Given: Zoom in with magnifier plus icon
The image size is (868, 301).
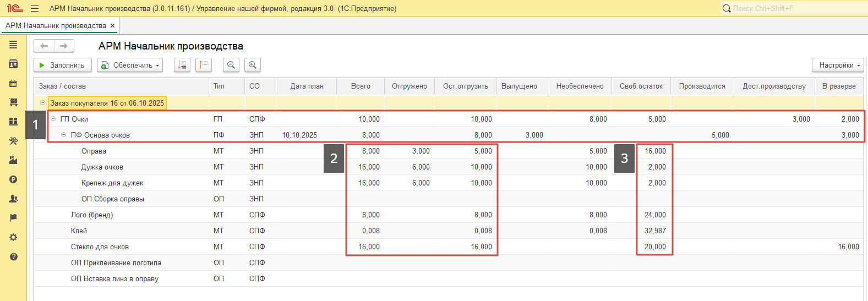Looking at the screenshot, I should (253, 65).
